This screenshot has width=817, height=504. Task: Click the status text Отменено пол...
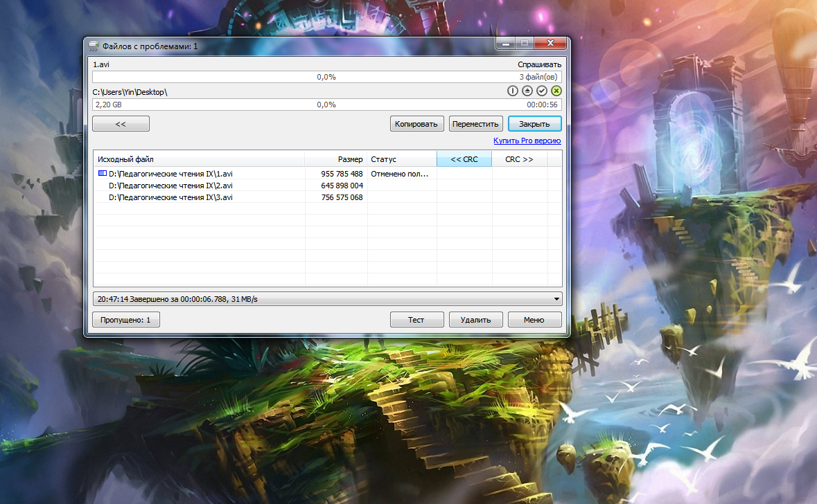pyautogui.click(x=400, y=174)
